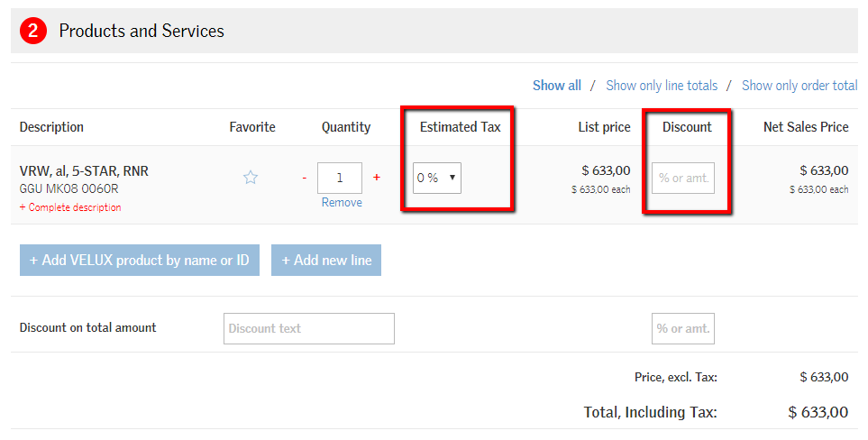The width and height of the screenshot is (868, 440).
Task: Click the Net Sales Price column header
Action: 806,127
